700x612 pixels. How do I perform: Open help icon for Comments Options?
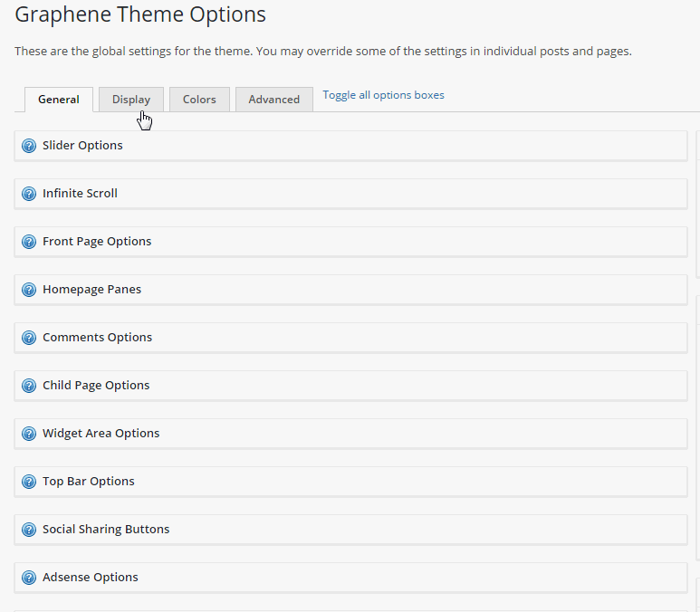pos(29,338)
